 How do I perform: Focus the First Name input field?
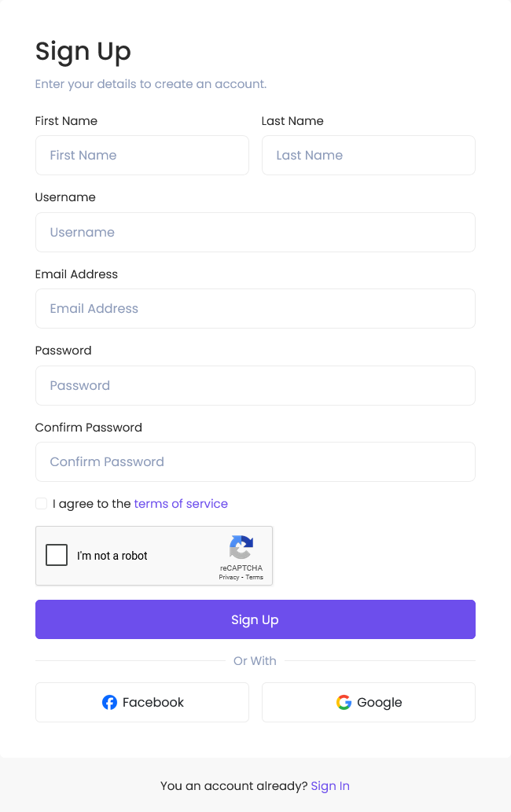click(x=142, y=156)
